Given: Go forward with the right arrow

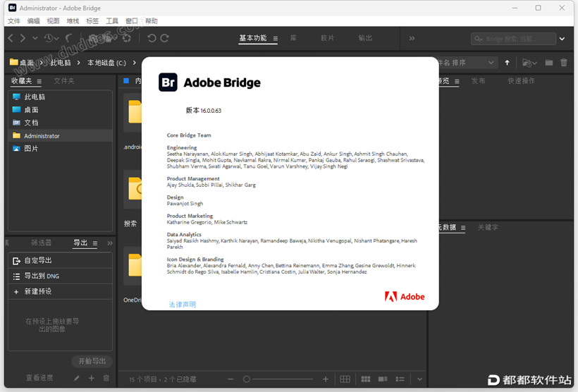Looking at the screenshot, I should click(23, 38).
